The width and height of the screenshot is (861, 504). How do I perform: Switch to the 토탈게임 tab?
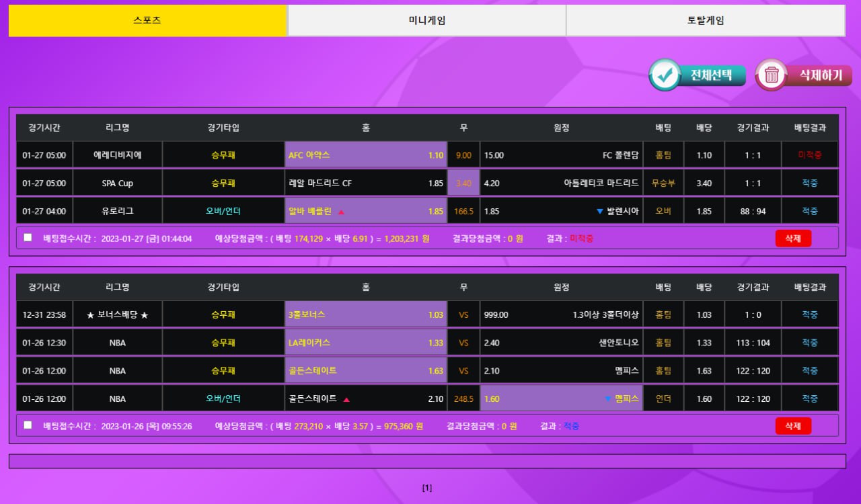(x=705, y=20)
